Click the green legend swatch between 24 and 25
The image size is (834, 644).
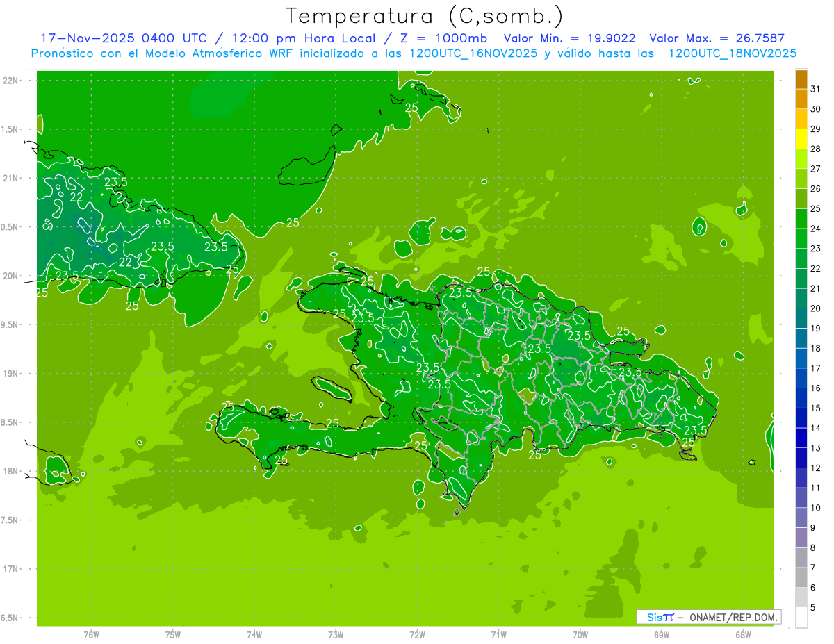(x=801, y=219)
